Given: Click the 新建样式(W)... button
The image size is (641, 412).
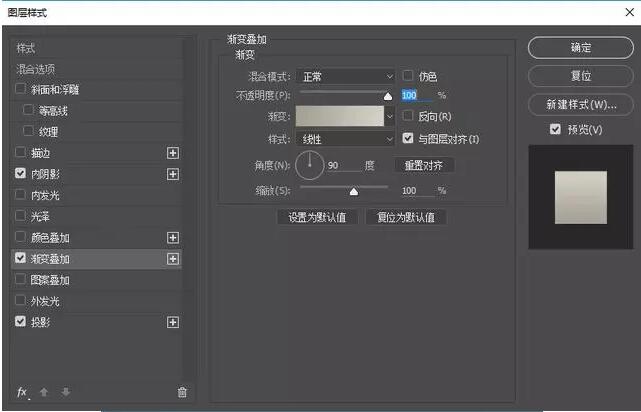Looking at the screenshot, I should (x=581, y=105).
